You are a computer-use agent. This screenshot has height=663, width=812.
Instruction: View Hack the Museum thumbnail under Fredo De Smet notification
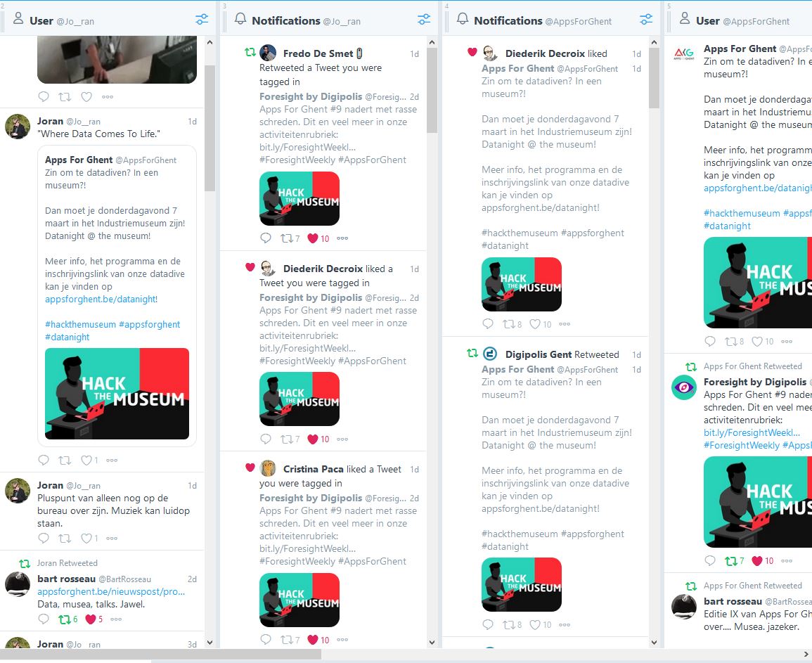click(x=299, y=199)
